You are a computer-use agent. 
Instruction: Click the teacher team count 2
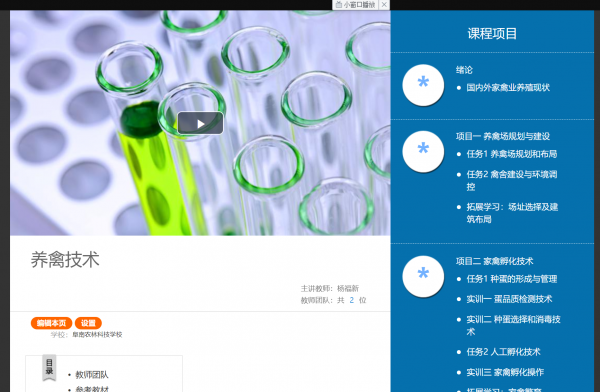(x=351, y=300)
